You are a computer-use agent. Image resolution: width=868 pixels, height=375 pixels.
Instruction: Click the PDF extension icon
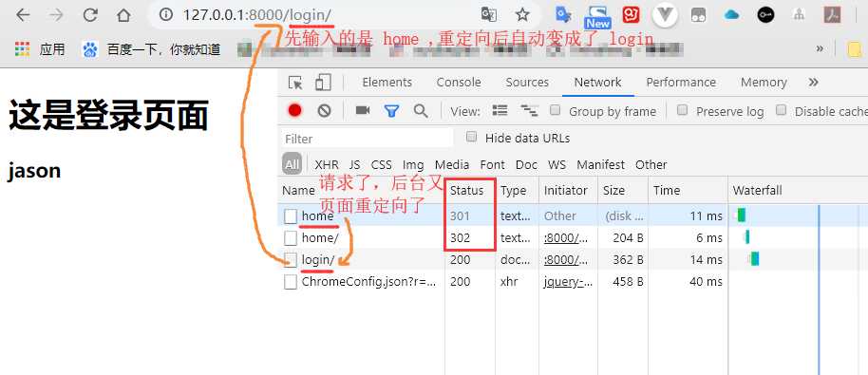832,15
